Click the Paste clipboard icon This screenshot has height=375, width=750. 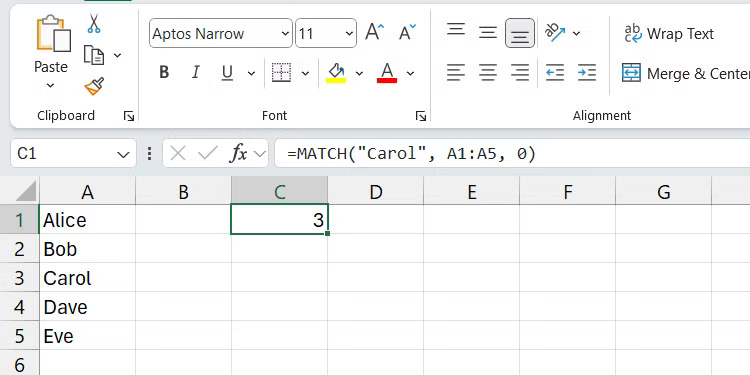click(x=53, y=33)
